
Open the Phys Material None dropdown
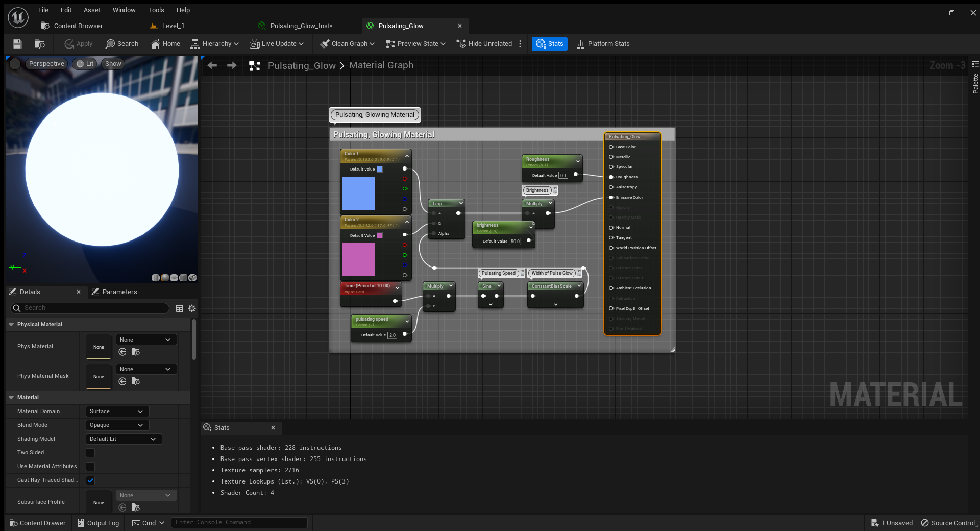146,340
